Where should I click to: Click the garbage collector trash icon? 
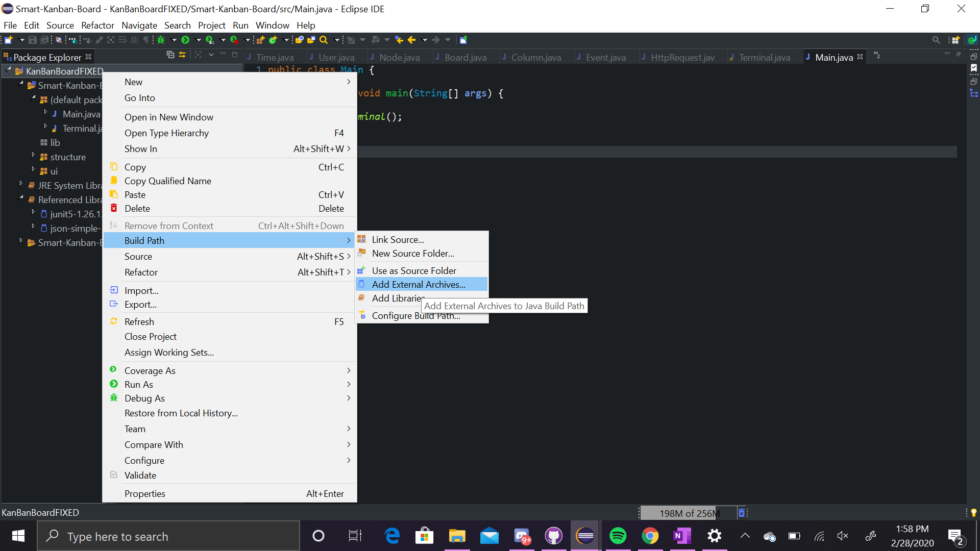[742, 513]
